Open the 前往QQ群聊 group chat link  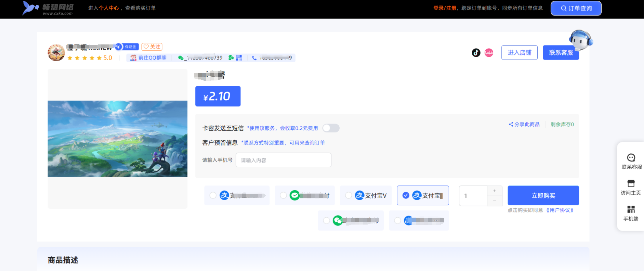148,58
